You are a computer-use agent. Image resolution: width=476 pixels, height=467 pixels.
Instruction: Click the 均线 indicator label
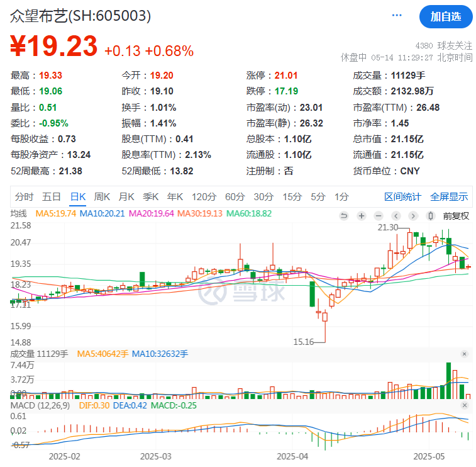[x=18, y=213]
